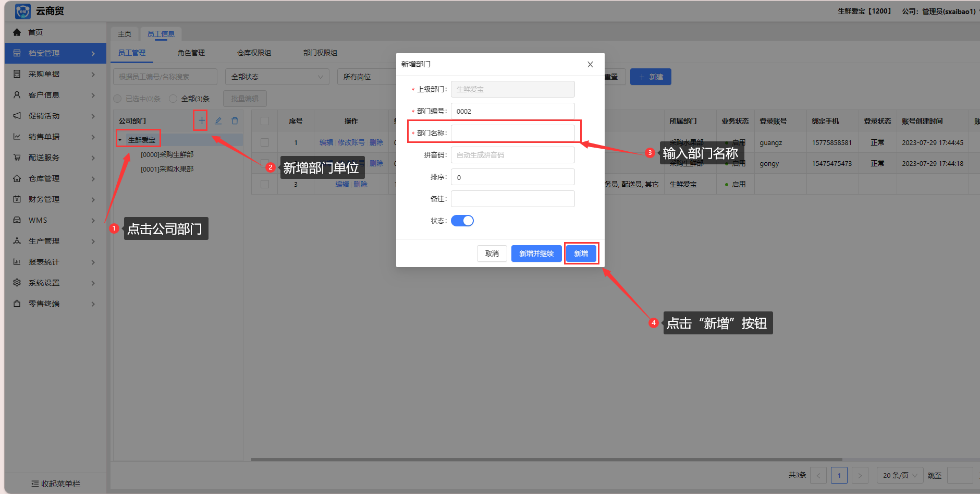Click the trash icon to delete department
This screenshot has width=980, height=494.
point(235,121)
